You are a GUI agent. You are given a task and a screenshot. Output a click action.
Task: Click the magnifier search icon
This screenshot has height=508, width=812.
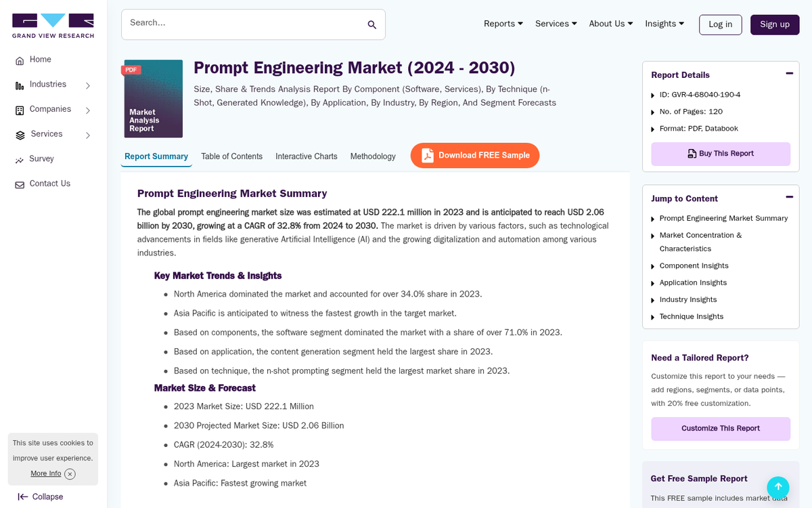371,25
